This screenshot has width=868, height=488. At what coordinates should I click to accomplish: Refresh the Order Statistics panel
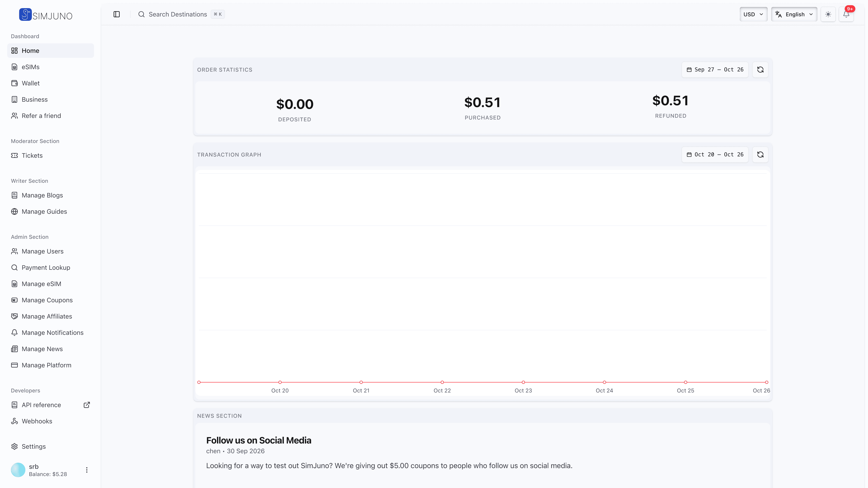760,70
